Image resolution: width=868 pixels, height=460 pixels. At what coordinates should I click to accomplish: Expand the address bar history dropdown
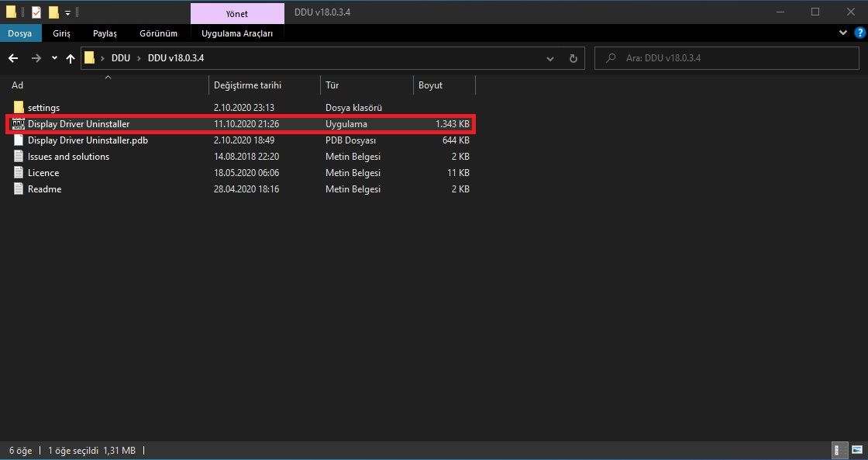click(x=550, y=58)
